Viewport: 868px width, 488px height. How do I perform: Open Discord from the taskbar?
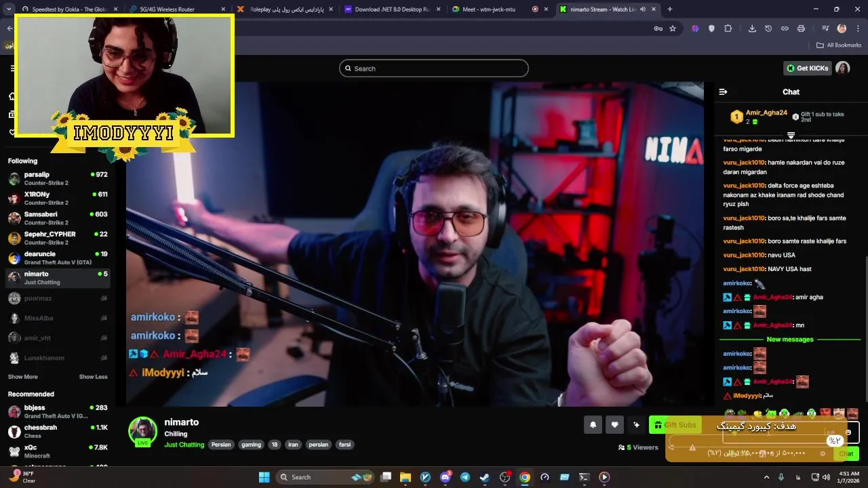click(446, 477)
